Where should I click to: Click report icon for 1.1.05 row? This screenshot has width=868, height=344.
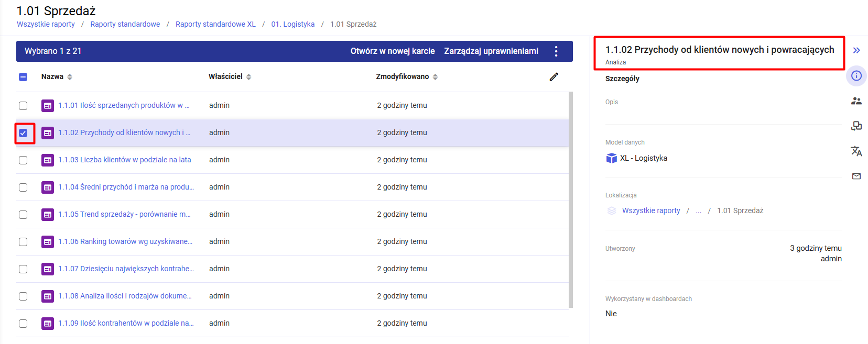click(48, 215)
